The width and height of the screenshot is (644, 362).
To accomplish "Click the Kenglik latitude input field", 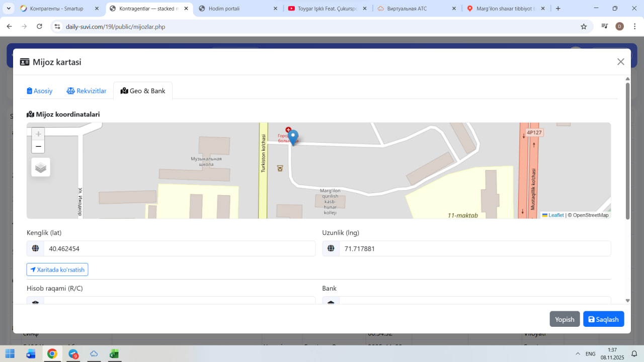I will pos(179,248).
